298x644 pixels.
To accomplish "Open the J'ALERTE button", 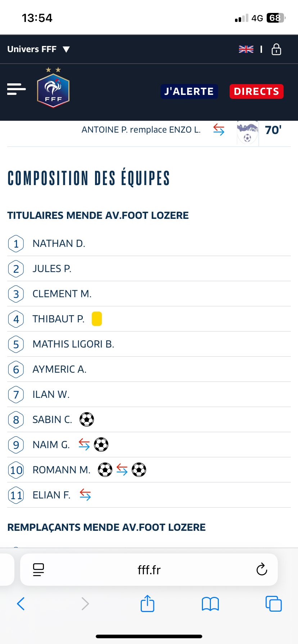I will [x=189, y=91].
